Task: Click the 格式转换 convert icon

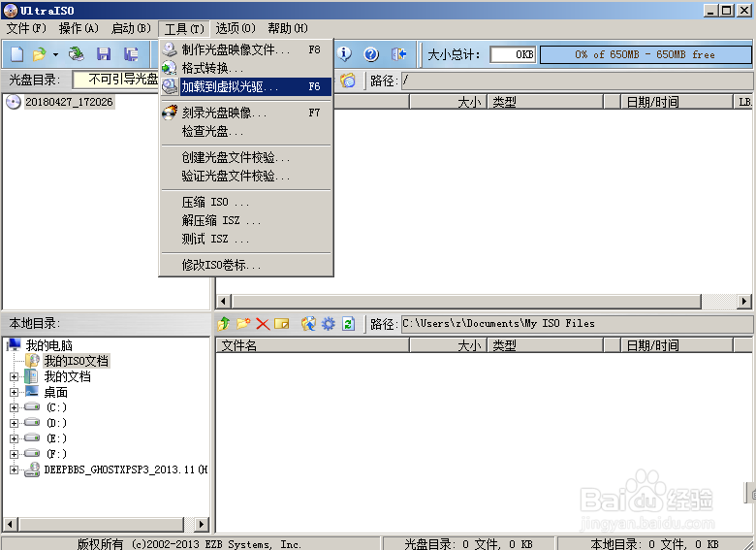Action: pyautogui.click(x=170, y=68)
